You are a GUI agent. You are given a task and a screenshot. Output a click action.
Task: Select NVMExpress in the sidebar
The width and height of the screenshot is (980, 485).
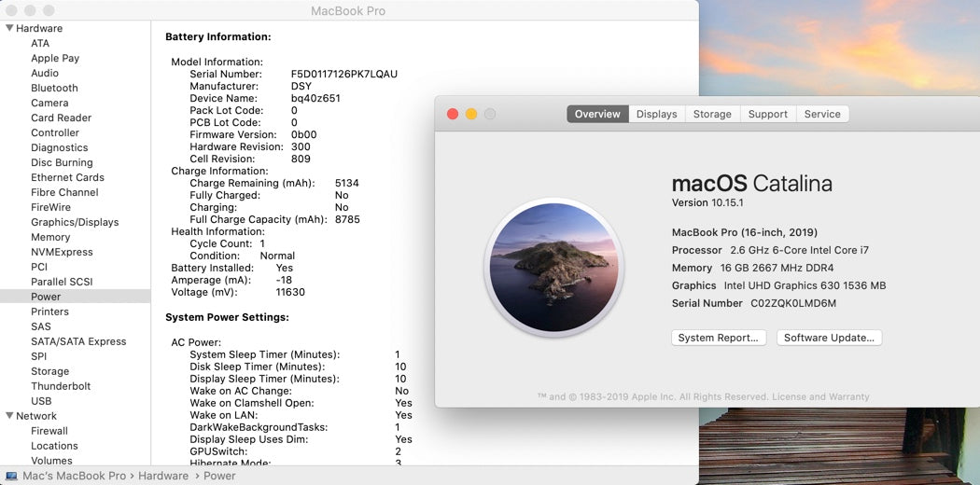click(62, 252)
